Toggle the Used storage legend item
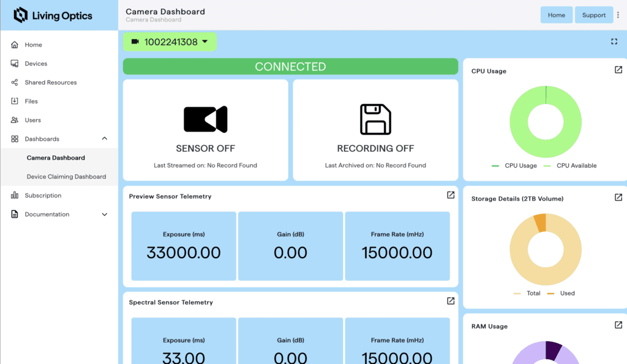 pyautogui.click(x=561, y=294)
